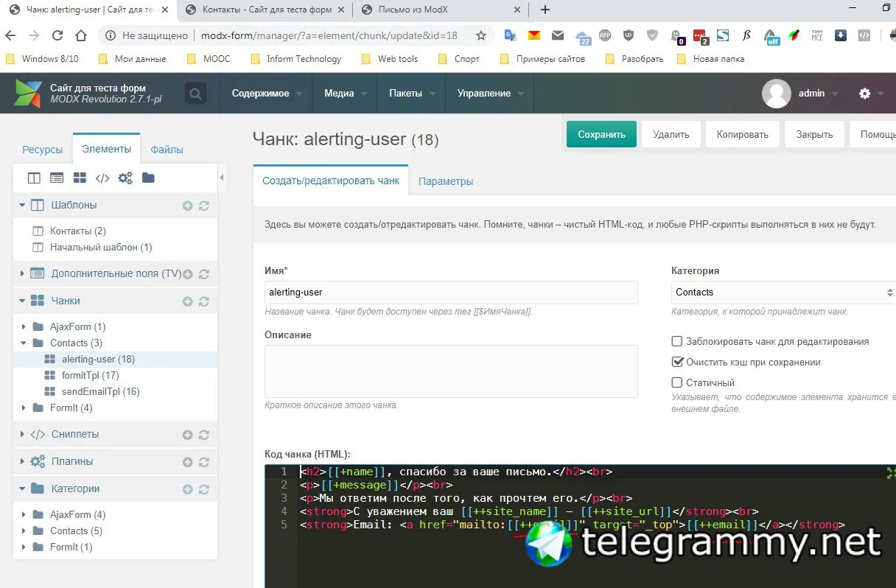
Task: Refresh the Чанки section
Action: 204,301
